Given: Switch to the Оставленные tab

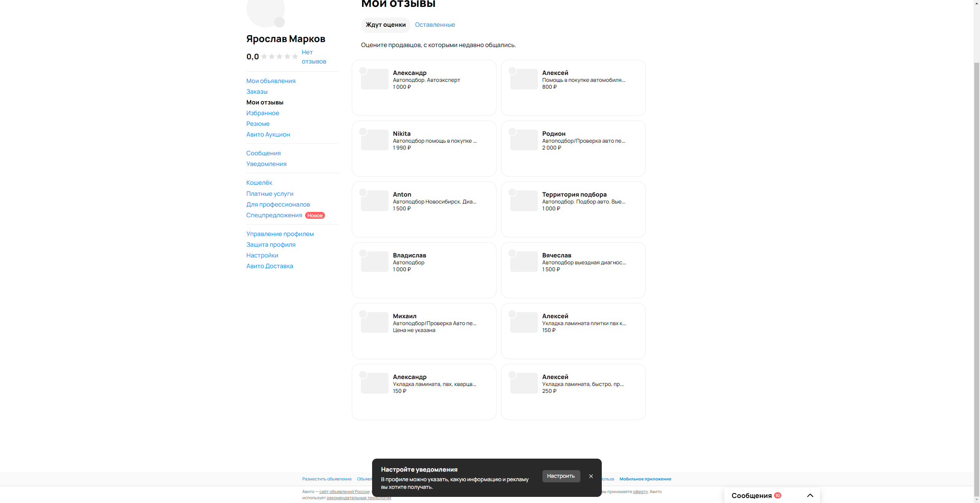Looking at the screenshot, I should pyautogui.click(x=435, y=25).
